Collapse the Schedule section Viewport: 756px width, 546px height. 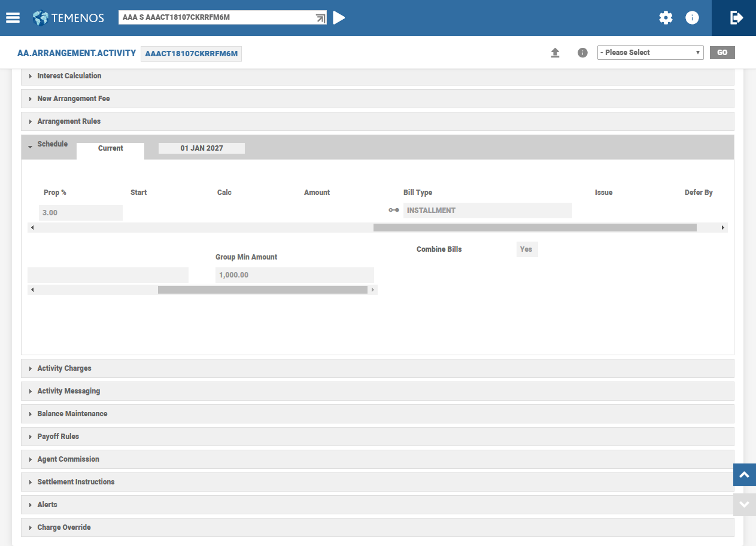[51, 144]
